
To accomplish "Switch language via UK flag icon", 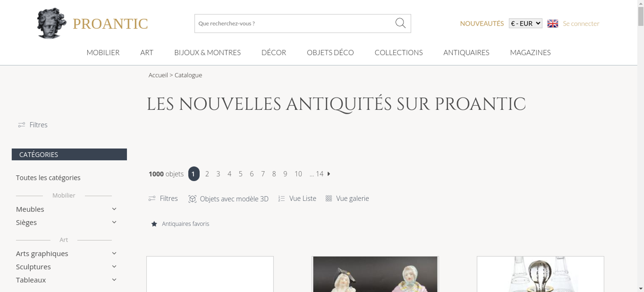I will coord(553,23).
